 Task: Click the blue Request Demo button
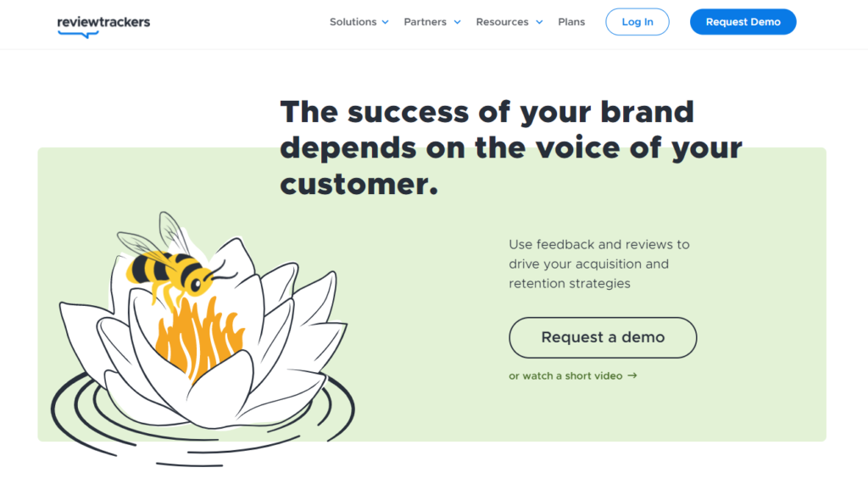[x=743, y=22]
